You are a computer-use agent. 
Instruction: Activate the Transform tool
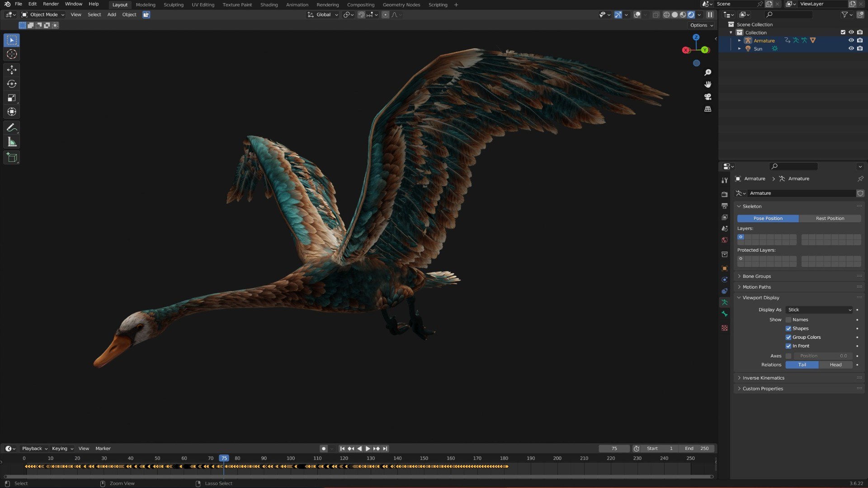12,112
